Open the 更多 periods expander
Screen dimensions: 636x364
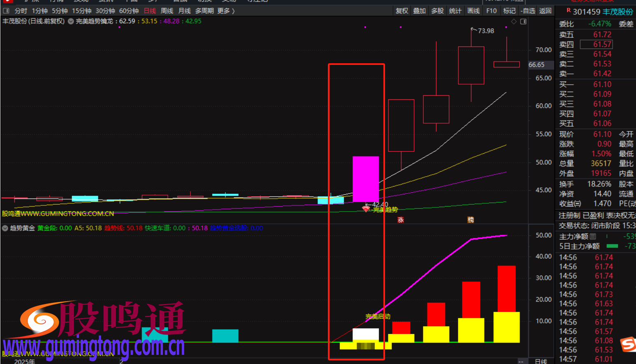[226, 11]
